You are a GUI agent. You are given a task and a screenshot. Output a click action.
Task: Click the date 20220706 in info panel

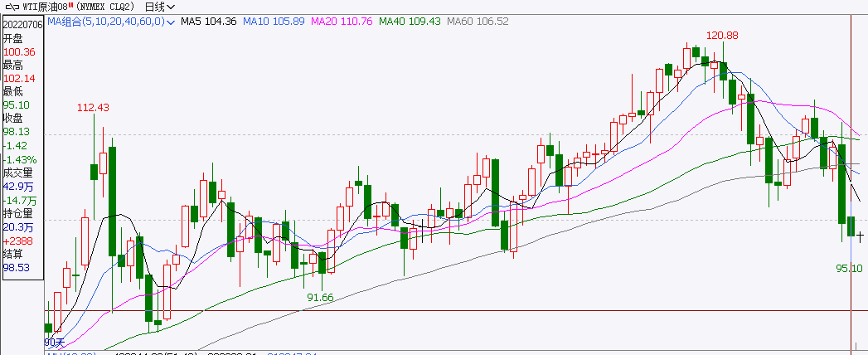[x=23, y=24]
